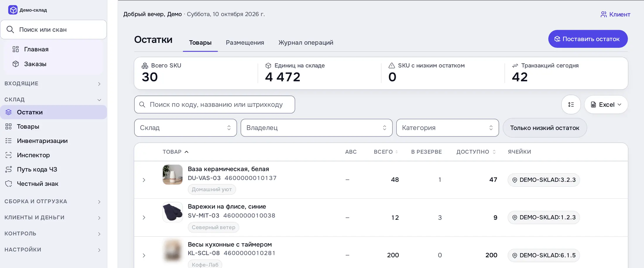Viewport: 644px width, 268px height.
Task: Open Заказы box icon
Action: click(16, 64)
